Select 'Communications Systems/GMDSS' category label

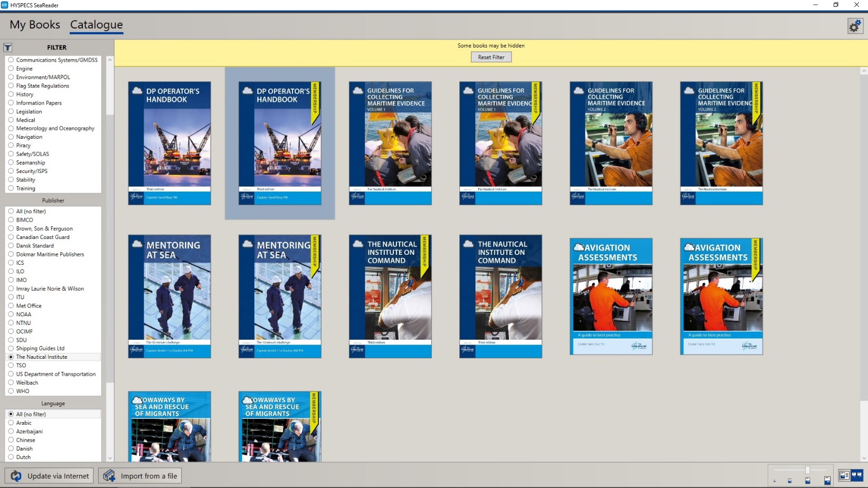point(57,60)
